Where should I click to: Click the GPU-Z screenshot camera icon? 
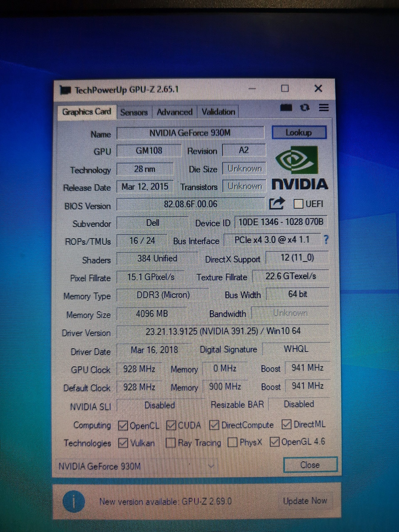click(x=286, y=107)
